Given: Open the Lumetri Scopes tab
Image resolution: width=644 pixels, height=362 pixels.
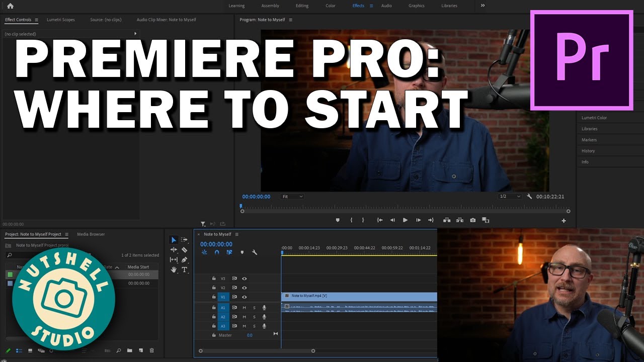Looking at the screenshot, I should [61, 20].
